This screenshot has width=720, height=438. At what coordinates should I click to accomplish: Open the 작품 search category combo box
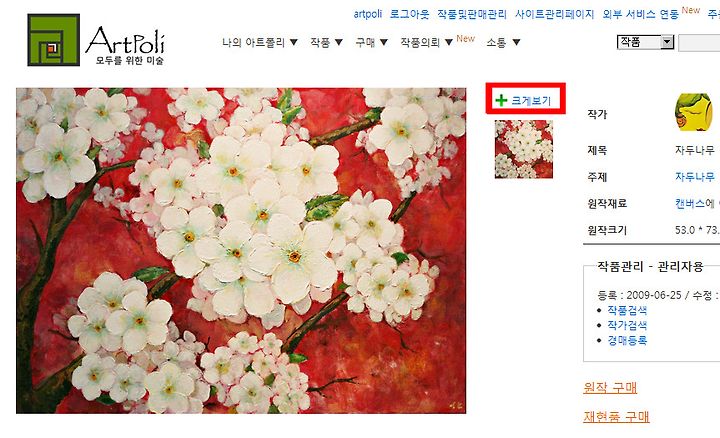point(645,42)
